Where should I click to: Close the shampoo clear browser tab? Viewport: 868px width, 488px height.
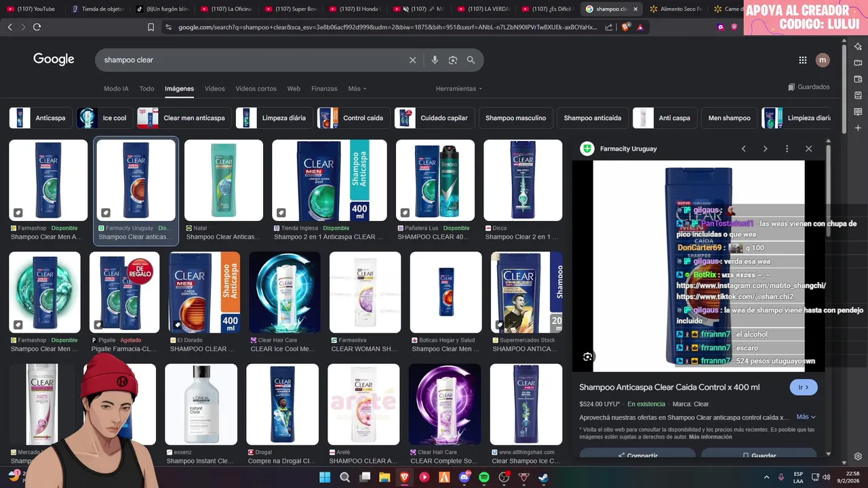pyautogui.click(x=635, y=9)
